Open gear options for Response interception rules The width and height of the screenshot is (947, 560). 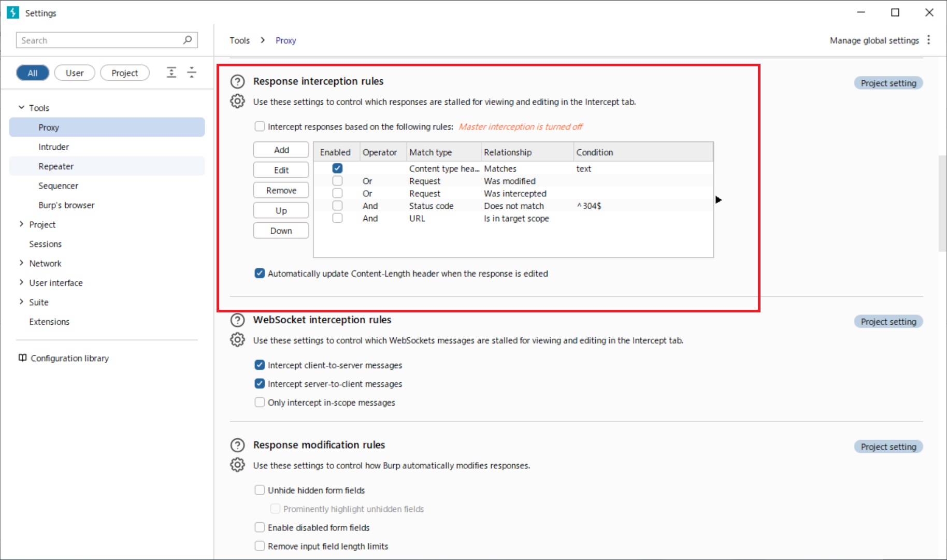237,101
